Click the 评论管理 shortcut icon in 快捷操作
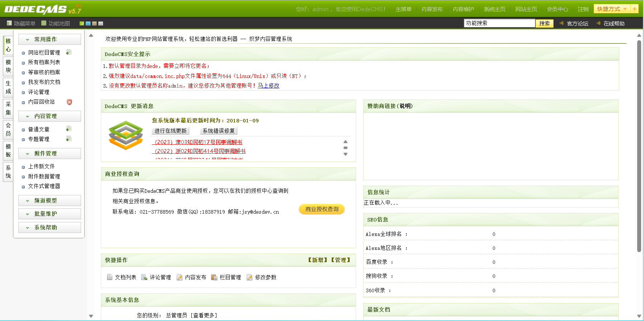The width and height of the screenshot is (644, 321). click(144, 277)
